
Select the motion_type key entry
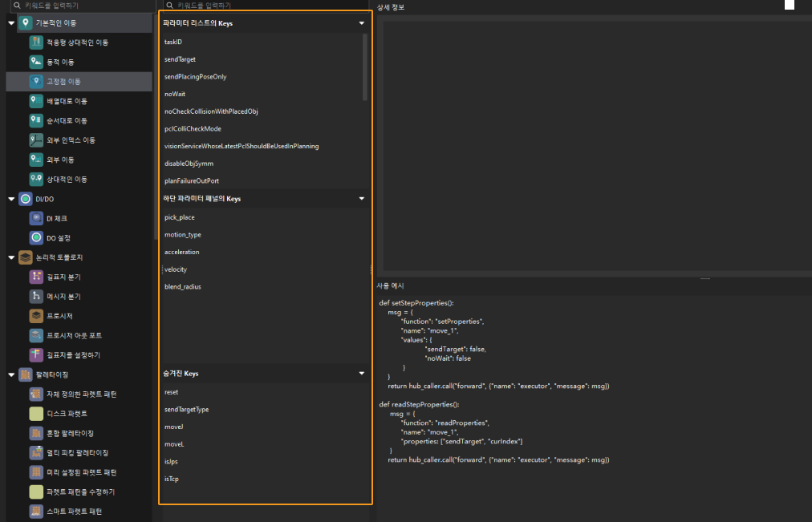point(183,235)
